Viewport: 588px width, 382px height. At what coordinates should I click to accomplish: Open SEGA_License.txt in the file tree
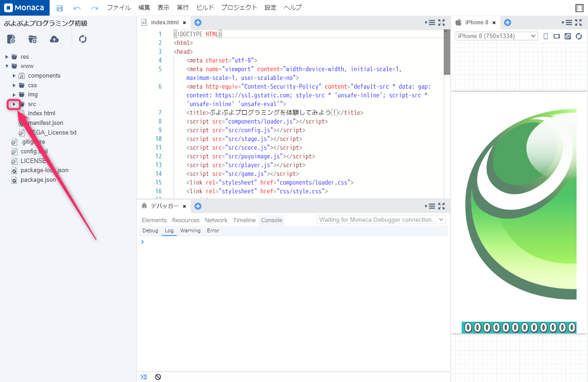(x=52, y=133)
